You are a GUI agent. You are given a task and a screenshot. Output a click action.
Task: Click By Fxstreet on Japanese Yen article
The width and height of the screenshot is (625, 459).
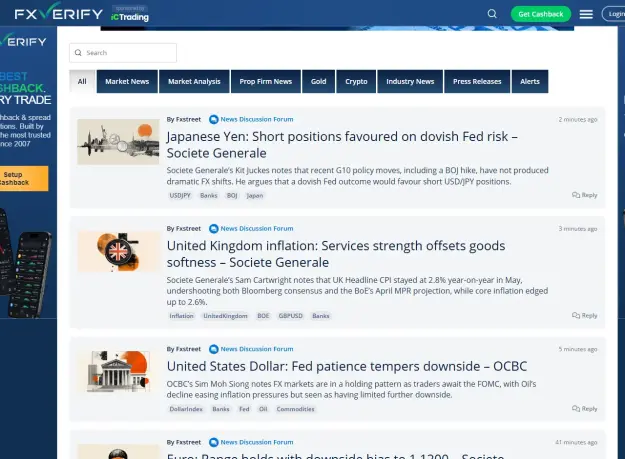tap(184, 119)
